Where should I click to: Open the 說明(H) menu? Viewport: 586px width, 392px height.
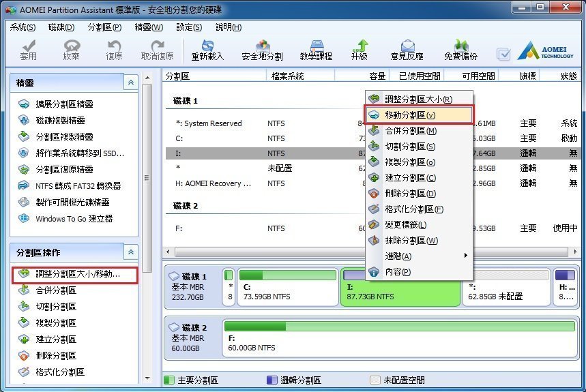229,27
